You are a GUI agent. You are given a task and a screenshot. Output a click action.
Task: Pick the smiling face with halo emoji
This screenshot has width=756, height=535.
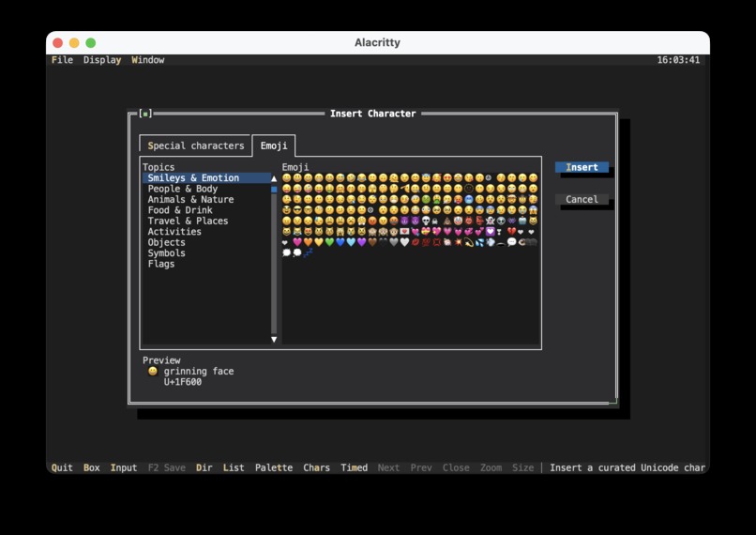pos(426,177)
